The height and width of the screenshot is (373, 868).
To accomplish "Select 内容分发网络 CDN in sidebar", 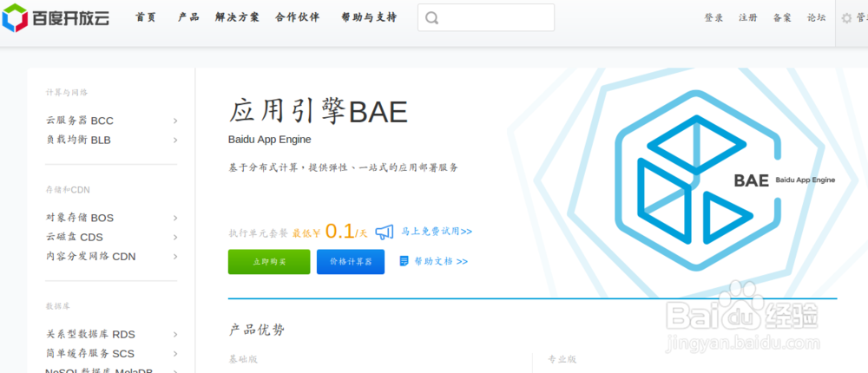I will pos(91,256).
